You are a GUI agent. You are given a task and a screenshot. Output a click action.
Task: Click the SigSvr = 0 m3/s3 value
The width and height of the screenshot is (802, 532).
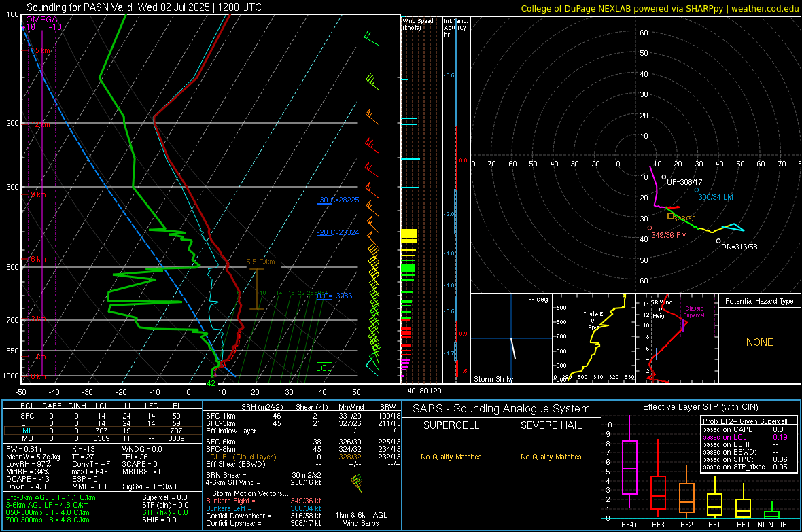pos(150,486)
